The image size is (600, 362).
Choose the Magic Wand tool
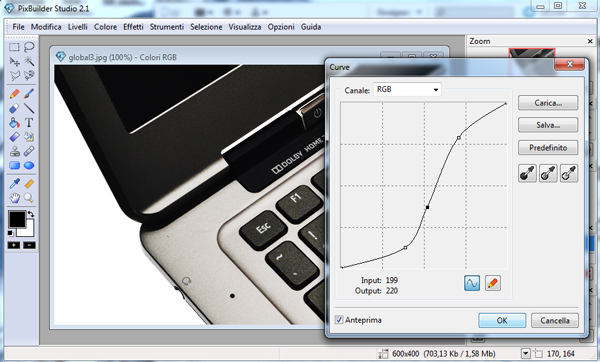(x=29, y=61)
